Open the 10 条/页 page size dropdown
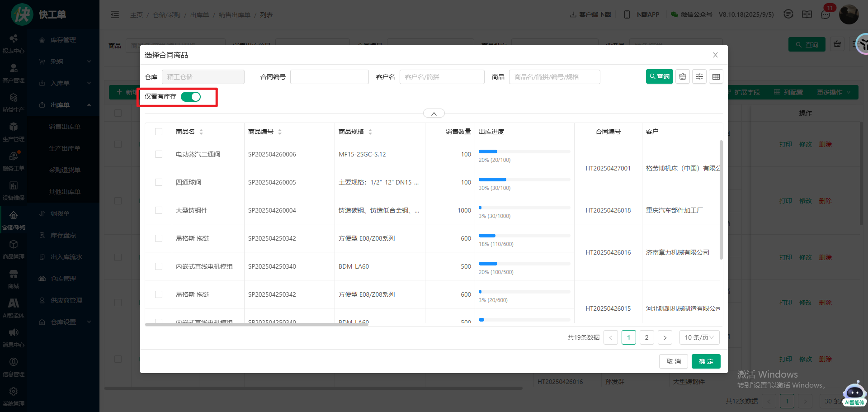 pos(699,338)
